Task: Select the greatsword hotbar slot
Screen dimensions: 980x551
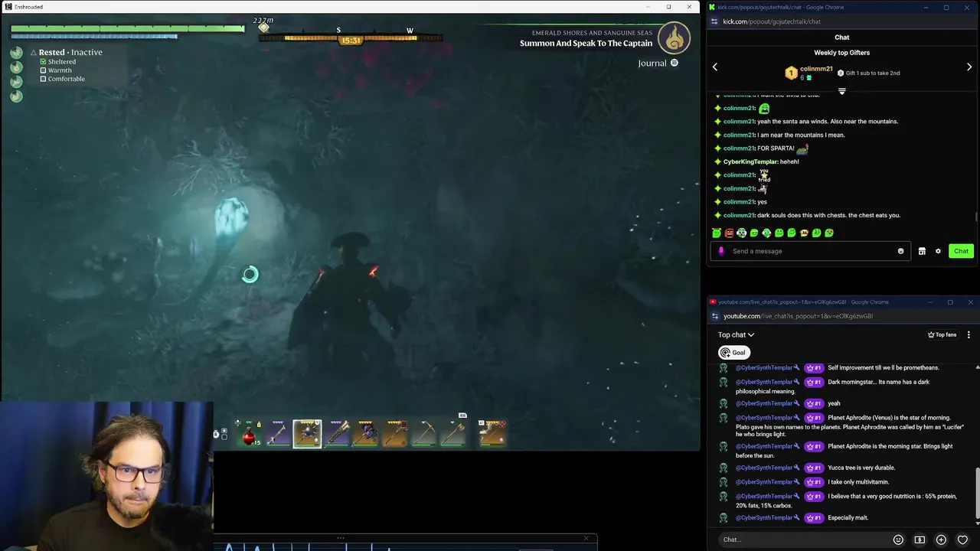Action: 337,434
